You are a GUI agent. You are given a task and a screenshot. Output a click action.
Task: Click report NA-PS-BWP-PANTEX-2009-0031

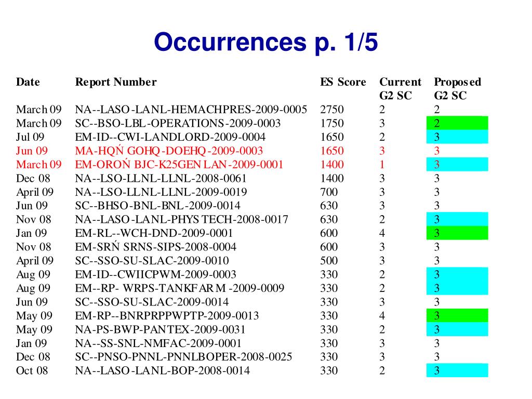coord(160,329)
